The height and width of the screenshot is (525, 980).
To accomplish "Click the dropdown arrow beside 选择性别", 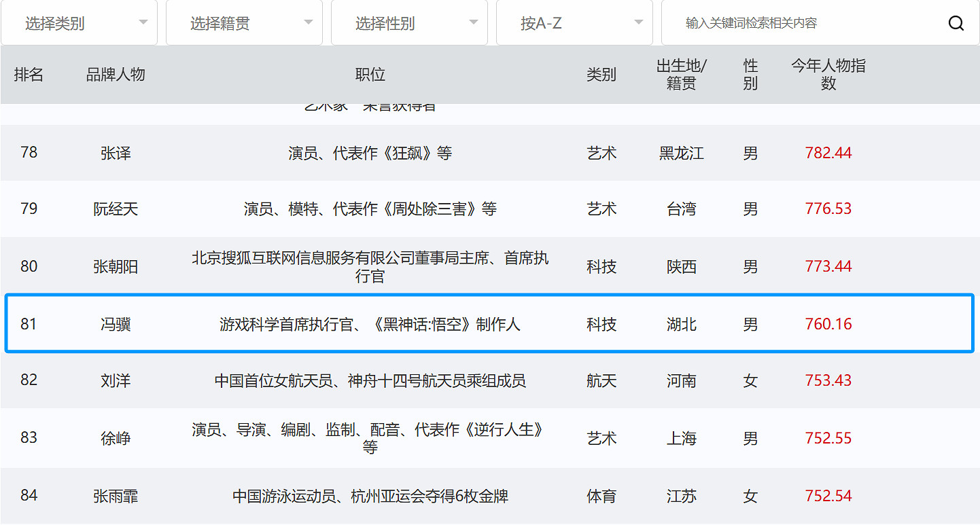I will coord(472,22).
